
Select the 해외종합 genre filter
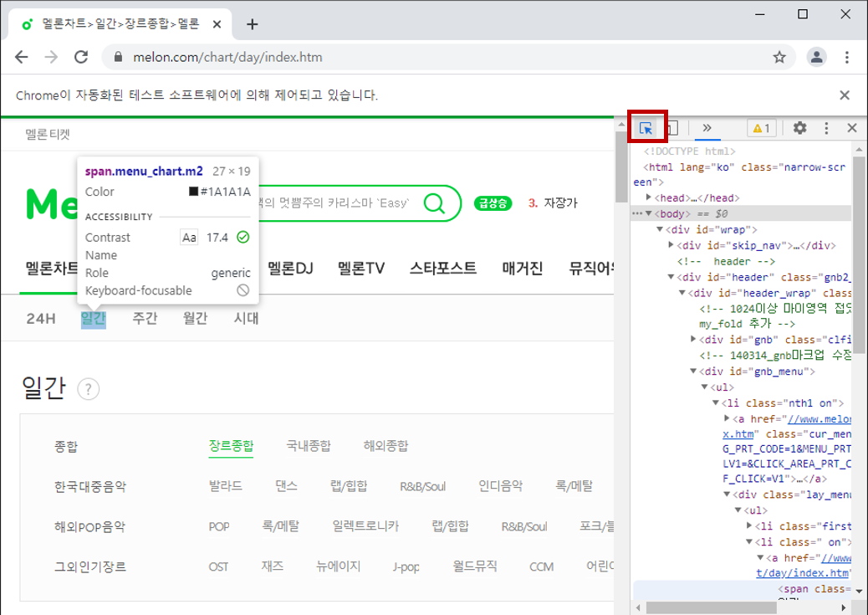(385, 446)
